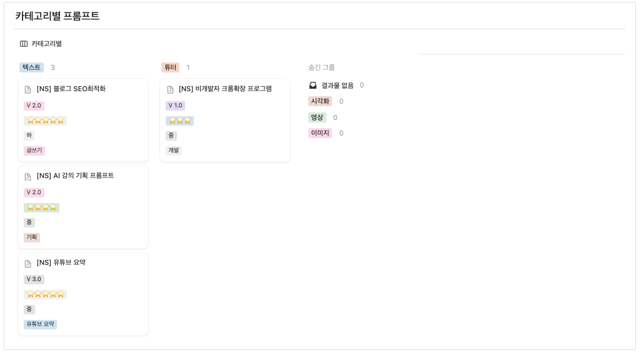Click page icon of 블로그 SEO최적화 card
This screenshot has width=644, height=353.
point(28,89)
